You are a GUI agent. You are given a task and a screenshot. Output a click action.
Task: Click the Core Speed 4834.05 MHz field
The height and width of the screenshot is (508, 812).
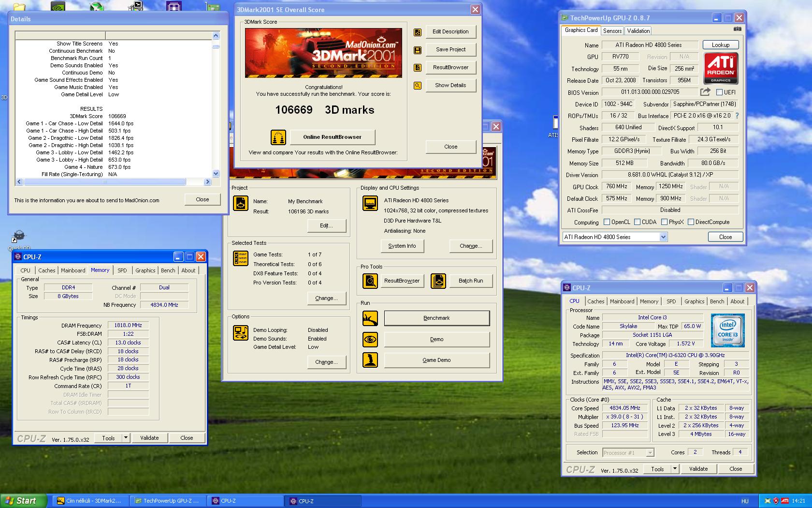pyautogui.click(x=625, y=408)
